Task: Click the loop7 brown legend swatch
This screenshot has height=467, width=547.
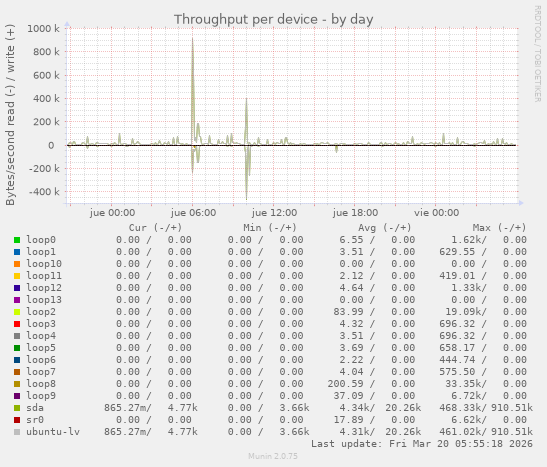Action: tap(17, 372)
